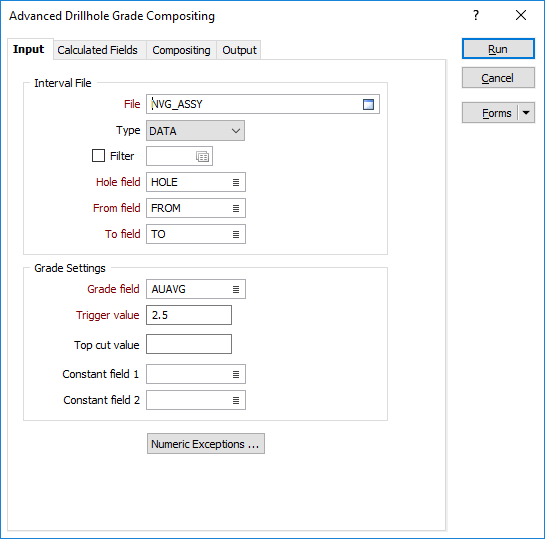Open Constant field 1 list icon
The image size is (546, 540).
click(x=236, y=374)
